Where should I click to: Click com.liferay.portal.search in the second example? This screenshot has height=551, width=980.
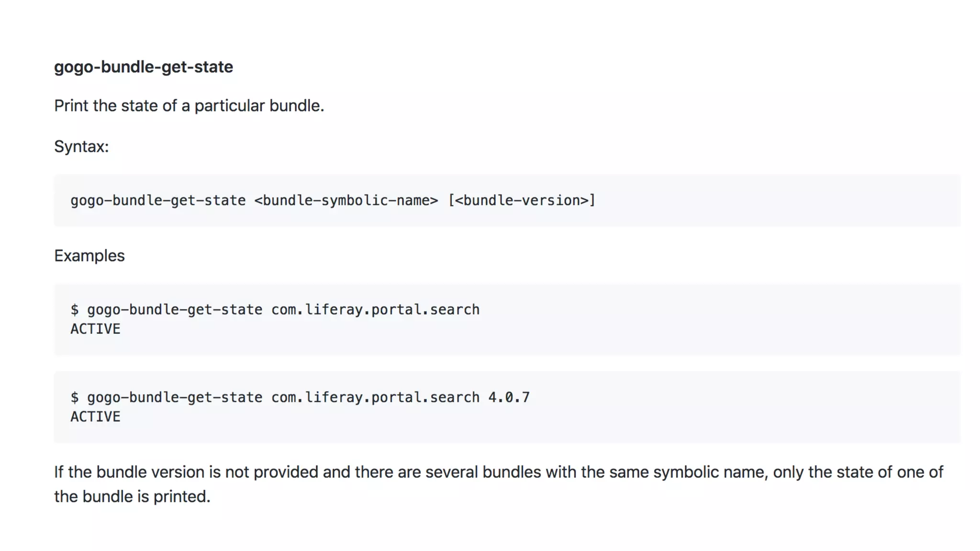pyautogui.click(x=375, y=397)
